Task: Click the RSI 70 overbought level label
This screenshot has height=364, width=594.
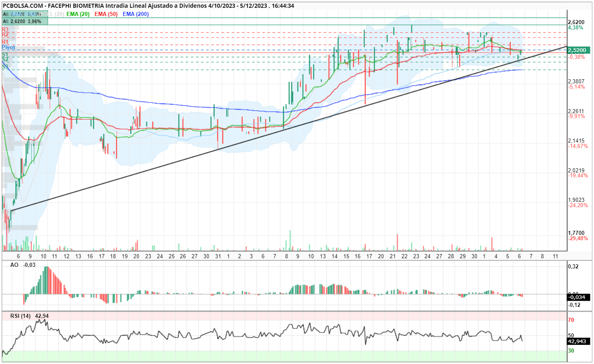Action: tap(571, 320)
